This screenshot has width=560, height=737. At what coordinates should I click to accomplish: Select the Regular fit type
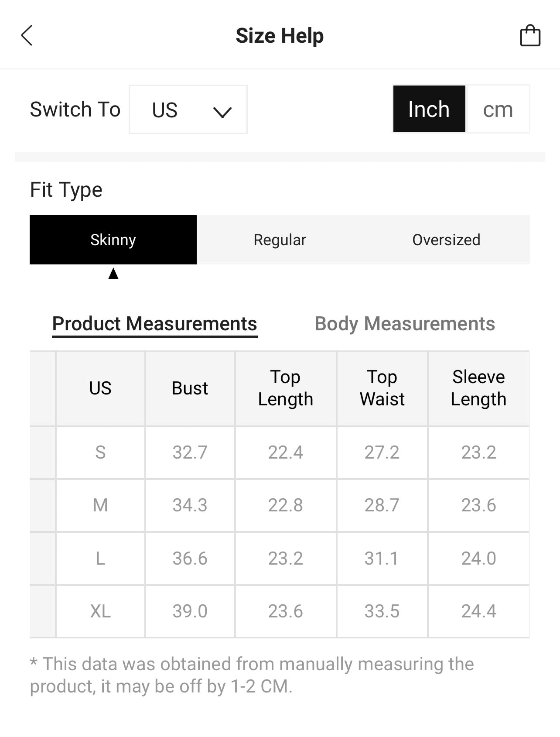[280, 240]
